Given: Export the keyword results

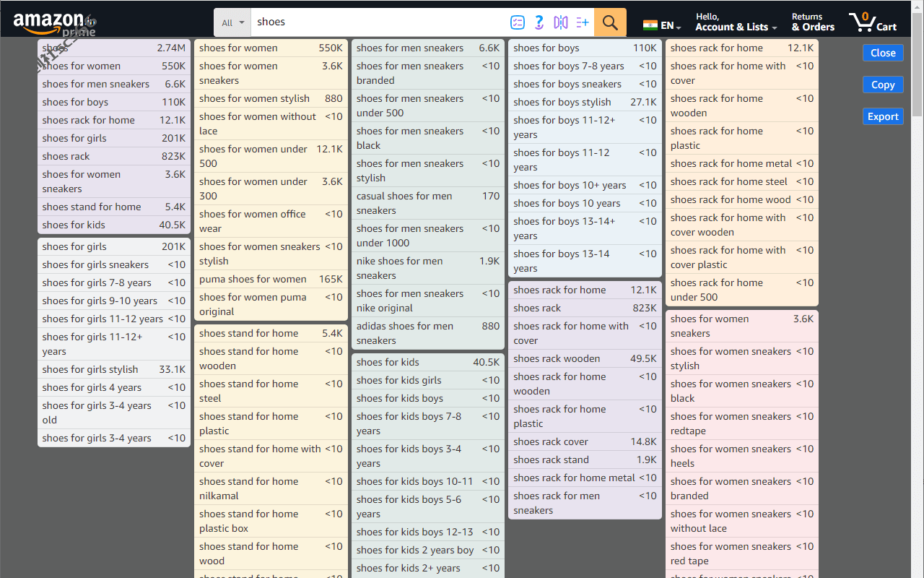Looking at the screenshot, I should (x=883, y=116).
